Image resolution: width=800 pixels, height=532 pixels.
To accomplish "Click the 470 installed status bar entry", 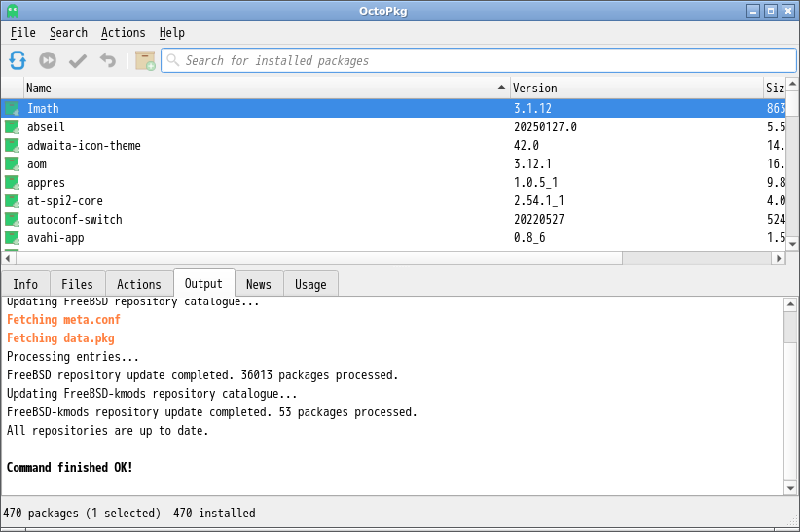I will [x=214, y=514].
